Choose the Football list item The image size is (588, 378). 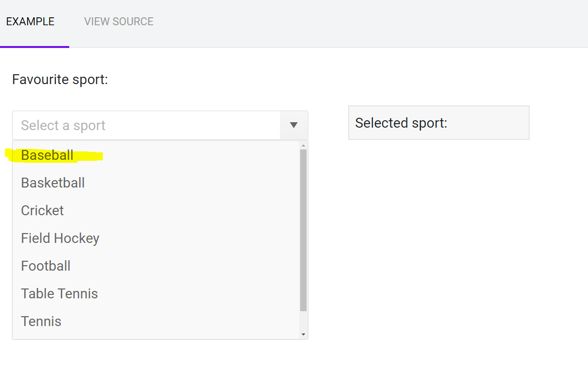click(x=156, y=266)
